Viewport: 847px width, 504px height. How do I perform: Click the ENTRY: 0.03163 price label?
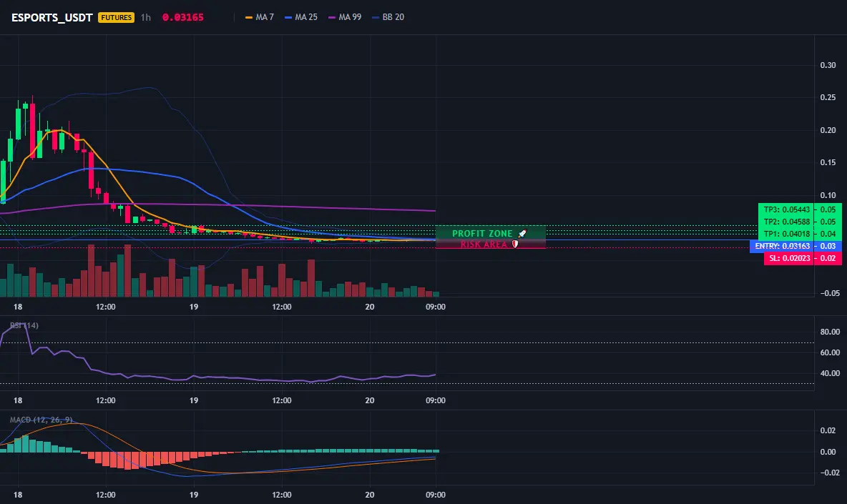782,246
